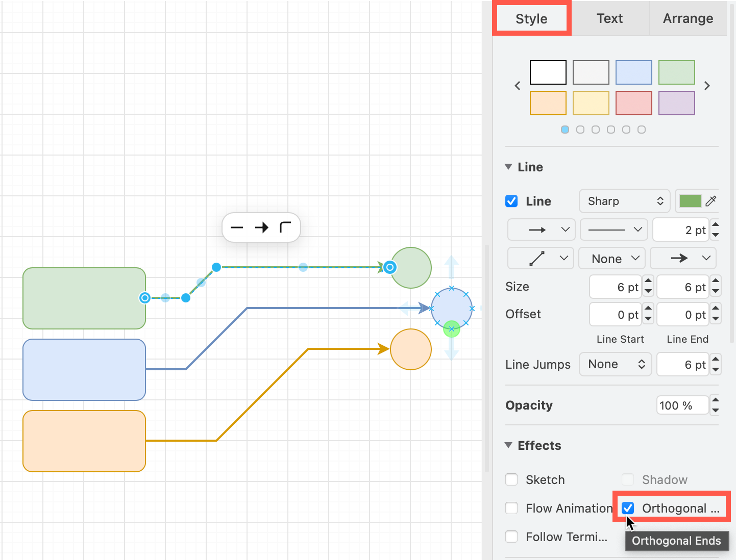Select the light orange color swatch
Image resolution: width=736 pixels, height=560 pixels.
click(x=548, y=103)
